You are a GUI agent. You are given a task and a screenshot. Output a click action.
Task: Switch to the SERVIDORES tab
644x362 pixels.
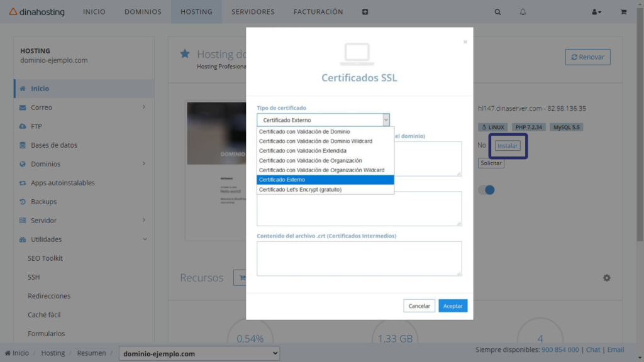(x=252, y=11)
